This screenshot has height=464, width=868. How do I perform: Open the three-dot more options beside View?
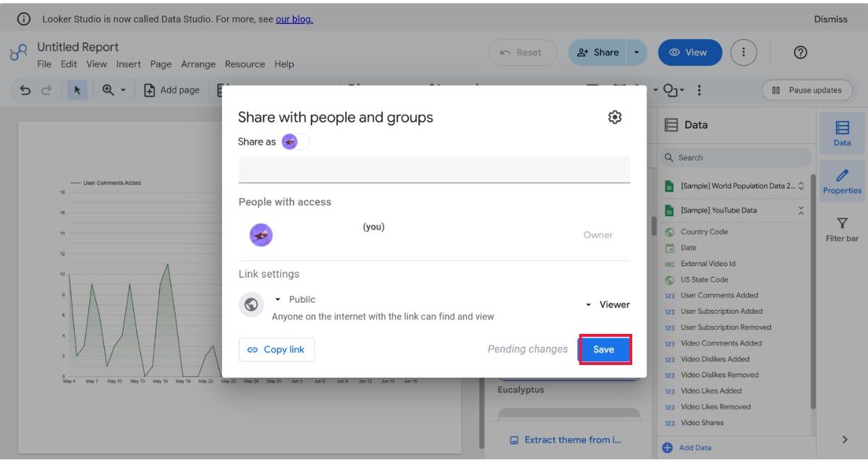tap(744, 52)
